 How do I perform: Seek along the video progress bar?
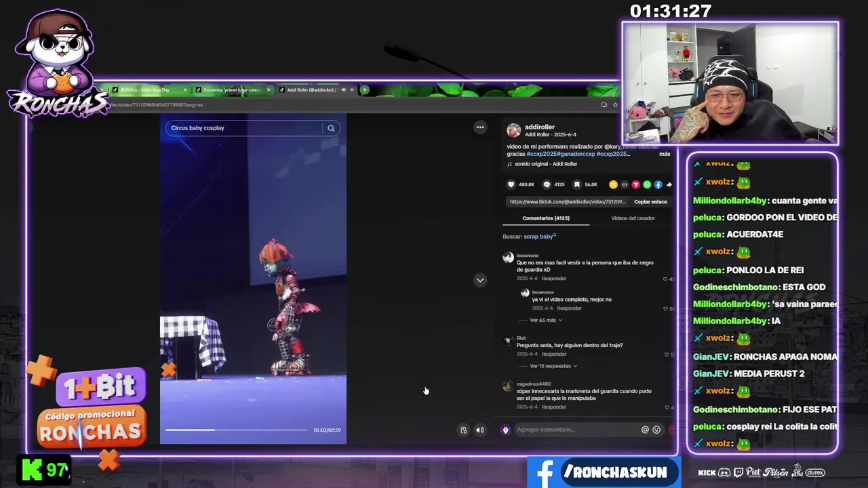click(236, 430)
